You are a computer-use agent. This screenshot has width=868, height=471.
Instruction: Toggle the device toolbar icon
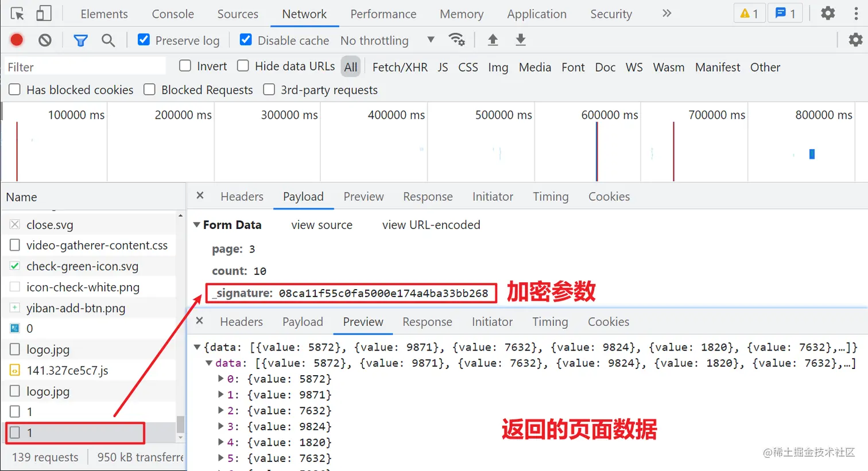pos(44,13)
